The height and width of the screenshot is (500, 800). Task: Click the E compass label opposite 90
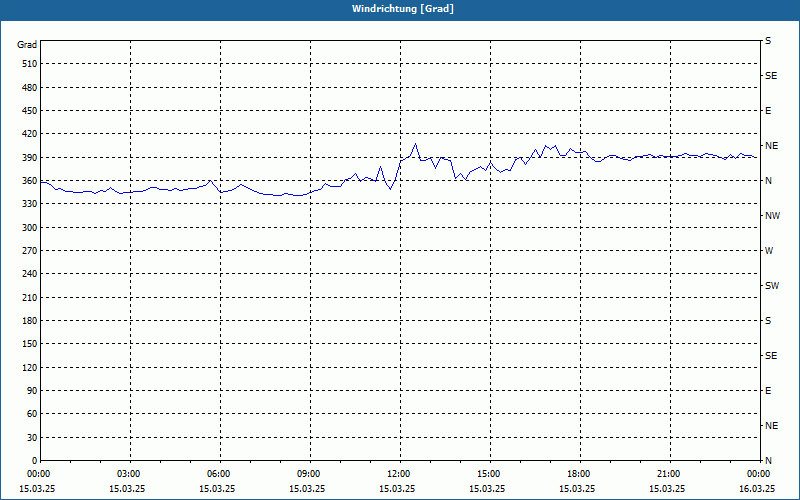tap(768, 391)
